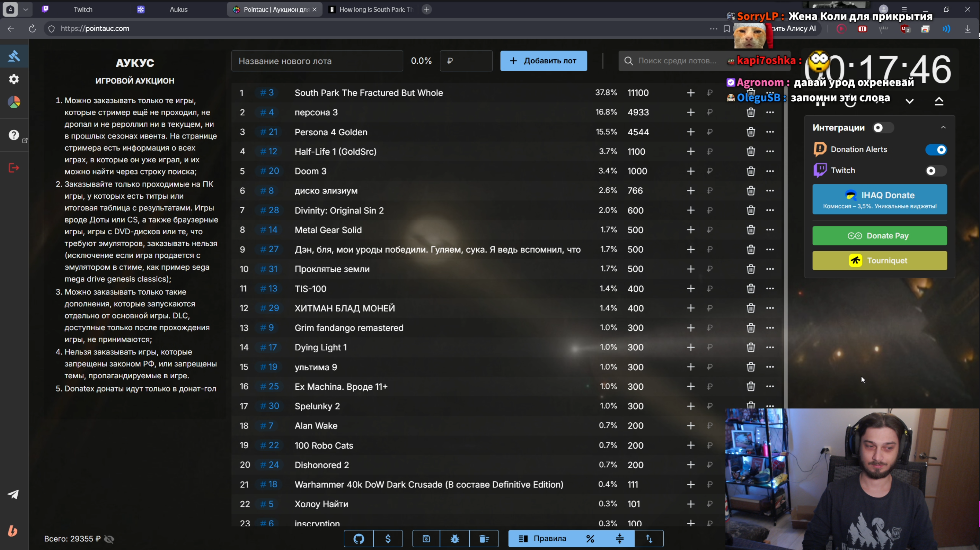Click the GitHub icon in bottom toolbar

[359, 539]
